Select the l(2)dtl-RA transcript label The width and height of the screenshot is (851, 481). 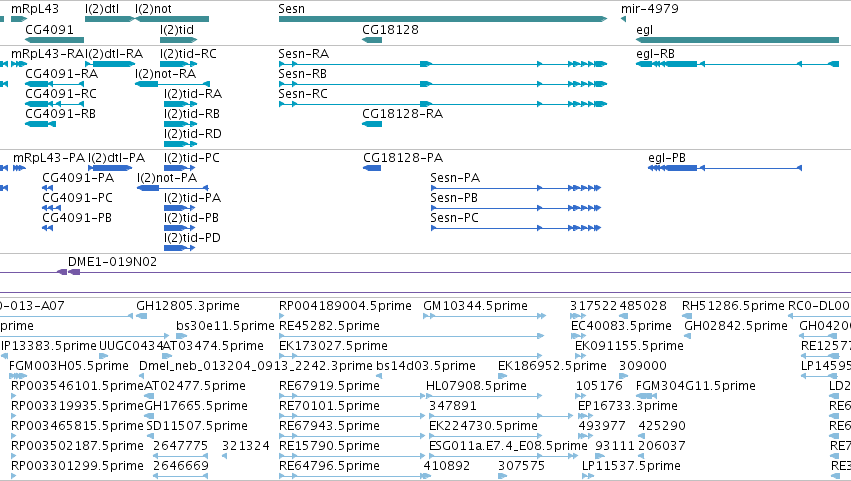tap(115, 54)
